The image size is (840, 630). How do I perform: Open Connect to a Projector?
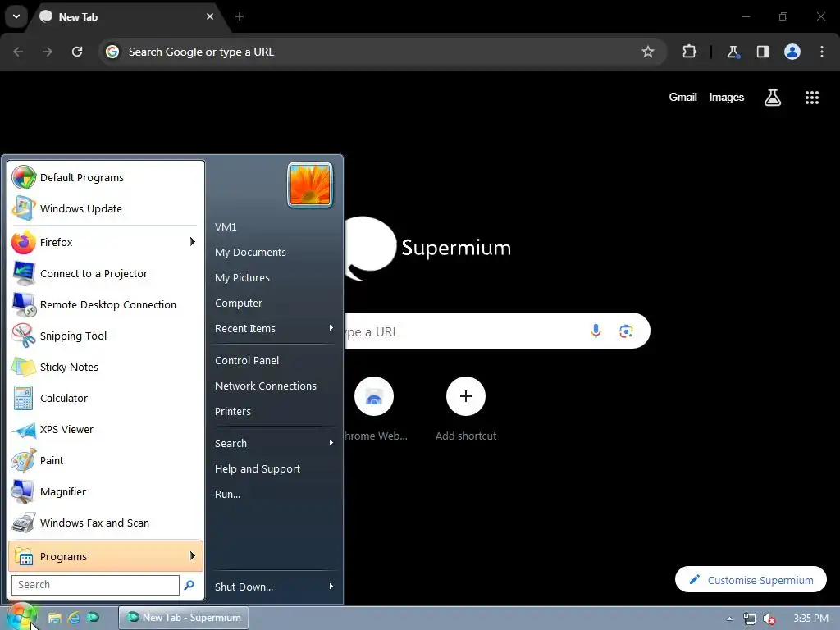pyautogui.click(x=106, y=273)
